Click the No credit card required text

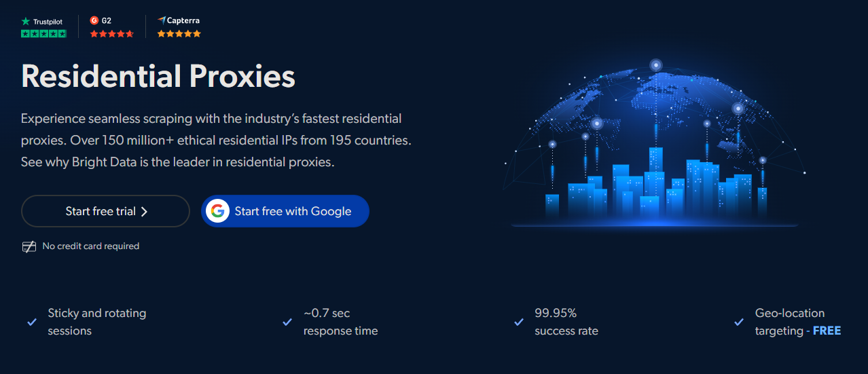91,246
